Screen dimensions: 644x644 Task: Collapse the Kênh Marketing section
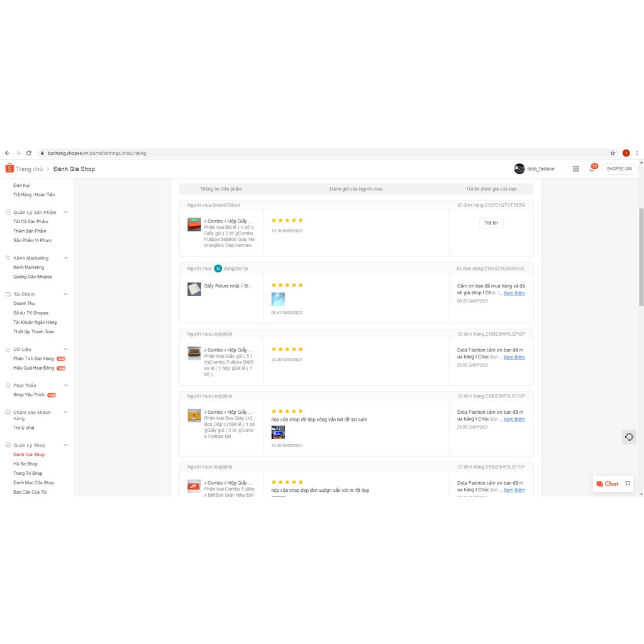click(x=66, y=258)
